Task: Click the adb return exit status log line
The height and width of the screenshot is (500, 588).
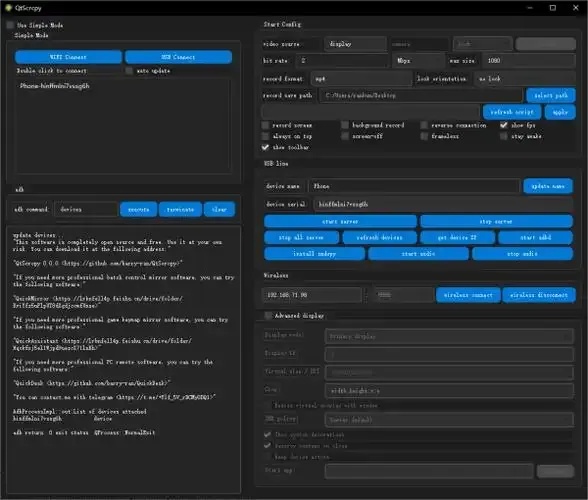Action: click(x=84, y=432)
